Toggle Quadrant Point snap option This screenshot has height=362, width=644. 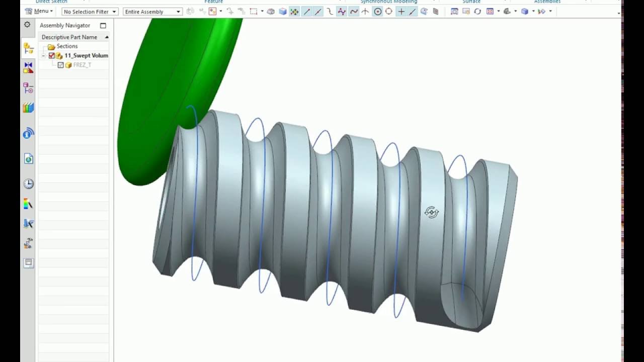(x=389, y=12)
